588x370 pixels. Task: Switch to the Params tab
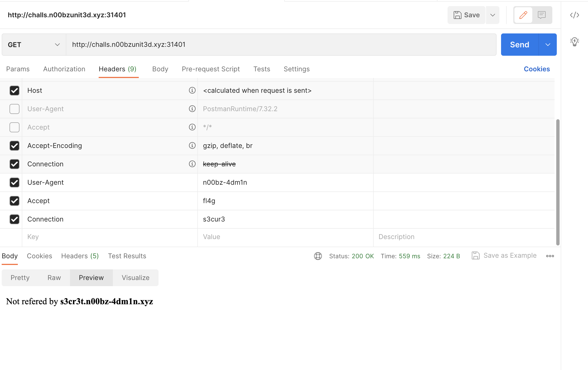point(18,69)
